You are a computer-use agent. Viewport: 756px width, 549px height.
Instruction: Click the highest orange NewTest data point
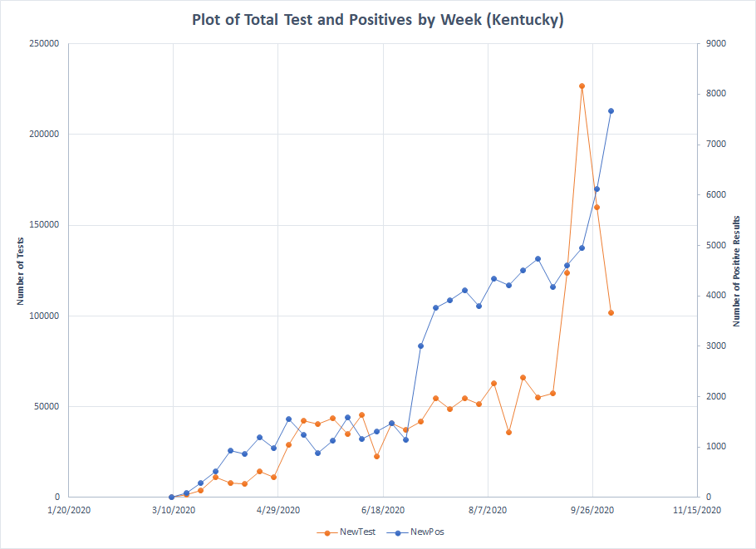click(x=582, y=86)
